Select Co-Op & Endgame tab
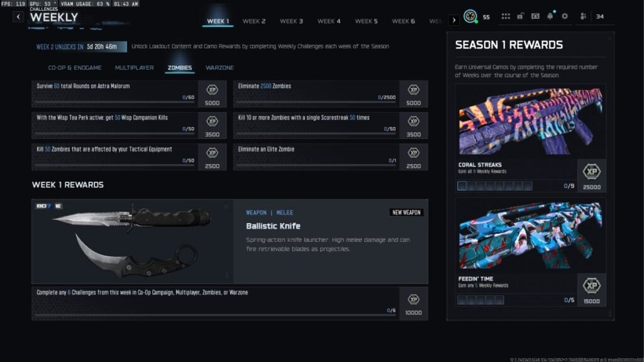The width and height of the screenshot is (644, 362). click(x=74, y=68)
